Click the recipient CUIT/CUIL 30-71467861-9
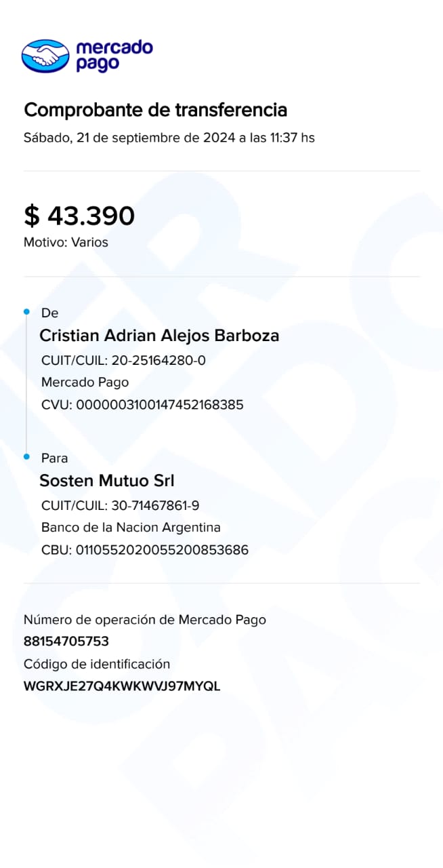 pyautogui.click(x=120, y=505)
